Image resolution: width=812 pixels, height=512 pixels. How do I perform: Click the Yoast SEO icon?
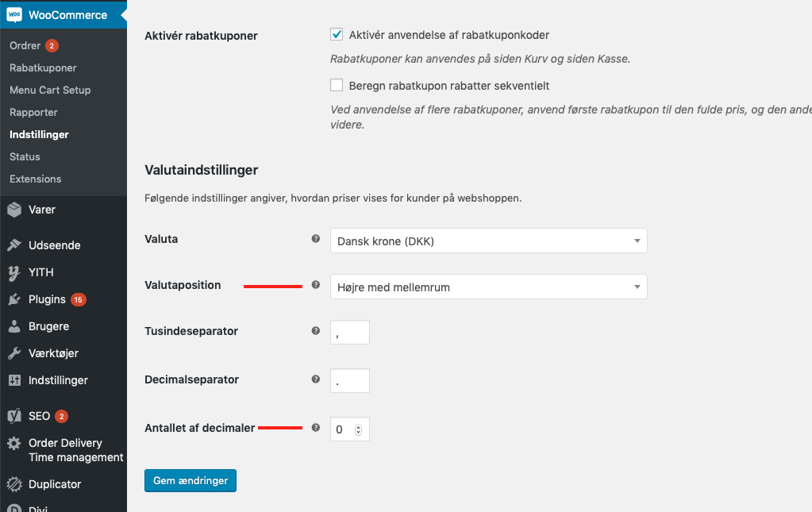[x=14, y=416]
